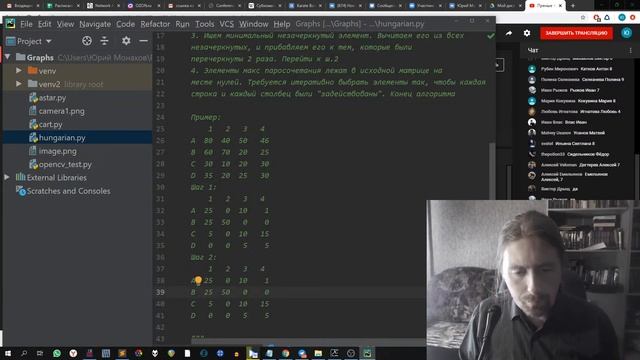Open the Run menu
Screen dimensions: 640x360
pyautogui.click(x=182, y=24)
